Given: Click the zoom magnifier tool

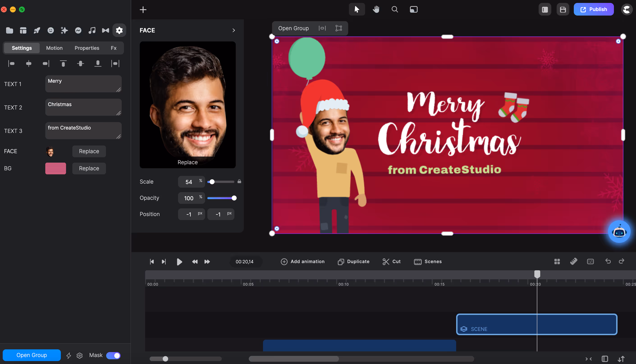Looking at the screenshot, I should click(395, 9).
